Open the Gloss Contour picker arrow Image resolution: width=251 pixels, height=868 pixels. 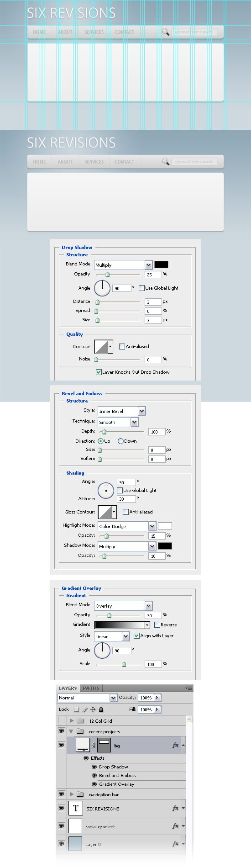click(x=114, y=512)
